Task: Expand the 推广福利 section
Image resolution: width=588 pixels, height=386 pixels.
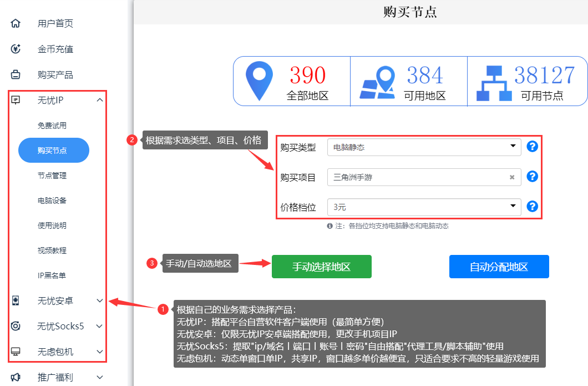Action: [x=100, y=377]
